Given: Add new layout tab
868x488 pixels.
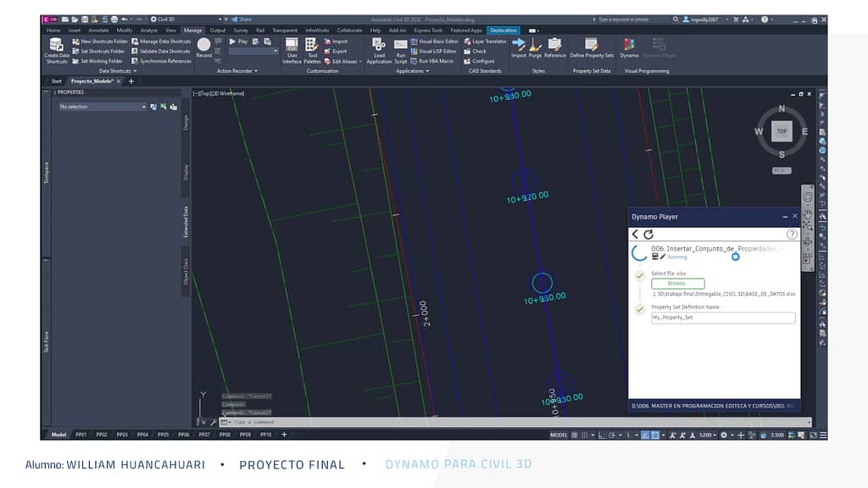Looking at the screenshot, I should 284,435.
